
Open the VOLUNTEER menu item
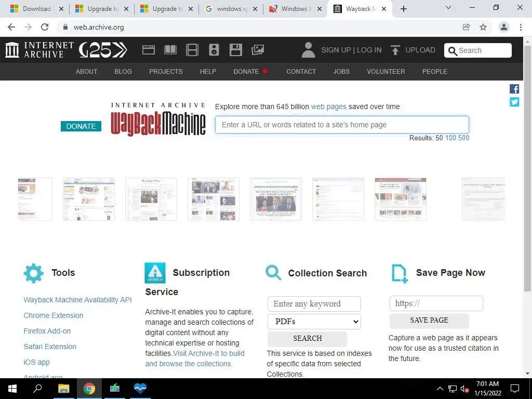click(x=386, y=72)
